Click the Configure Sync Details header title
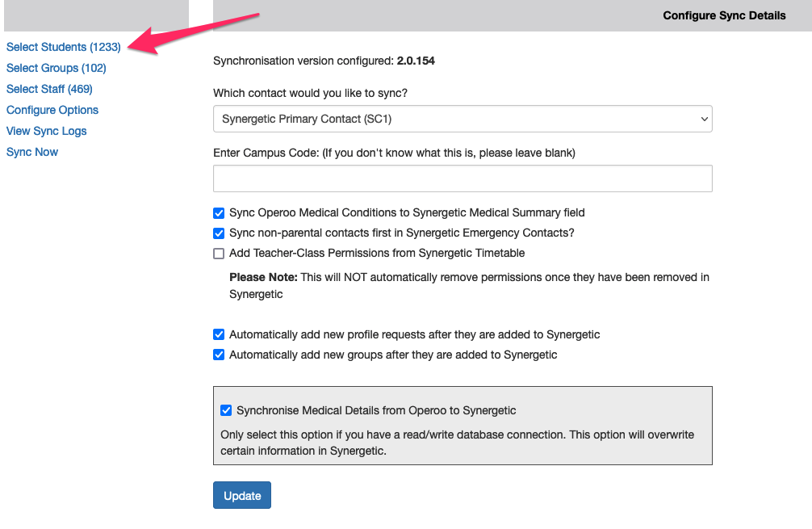The width and height of the screenshot is (812, 529). click(724, 15)
